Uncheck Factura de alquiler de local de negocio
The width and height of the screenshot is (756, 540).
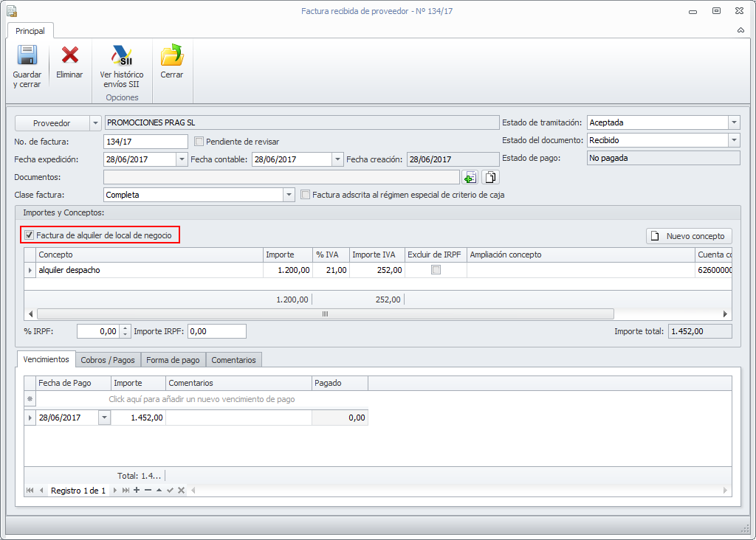point(30,235)
